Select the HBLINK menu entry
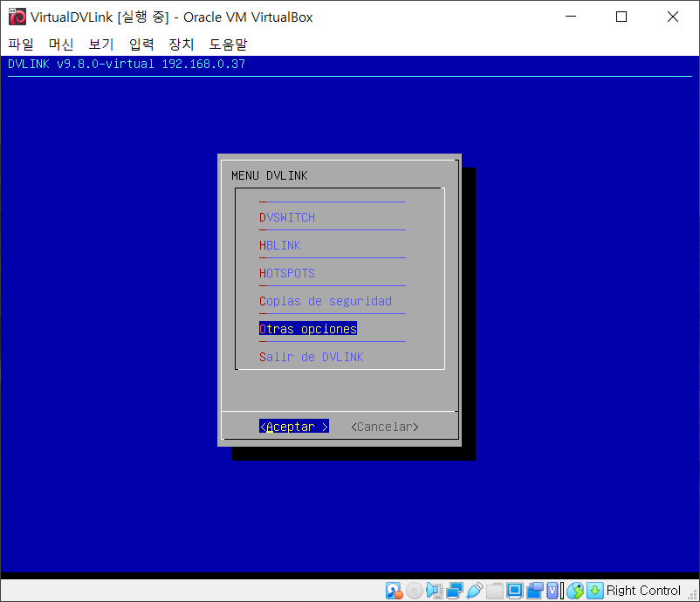 pos(280,245)
